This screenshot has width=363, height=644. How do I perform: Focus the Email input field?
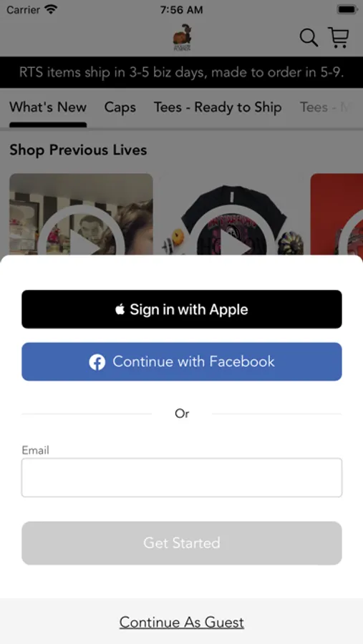182,478
